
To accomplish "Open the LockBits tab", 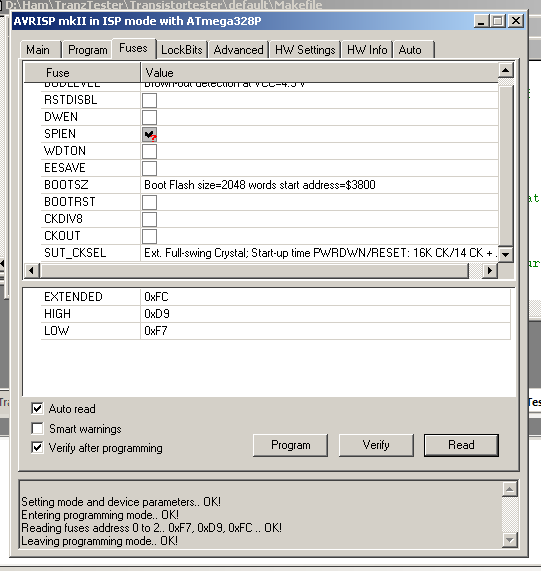I will pyautogui.click(x=182, y=50).
